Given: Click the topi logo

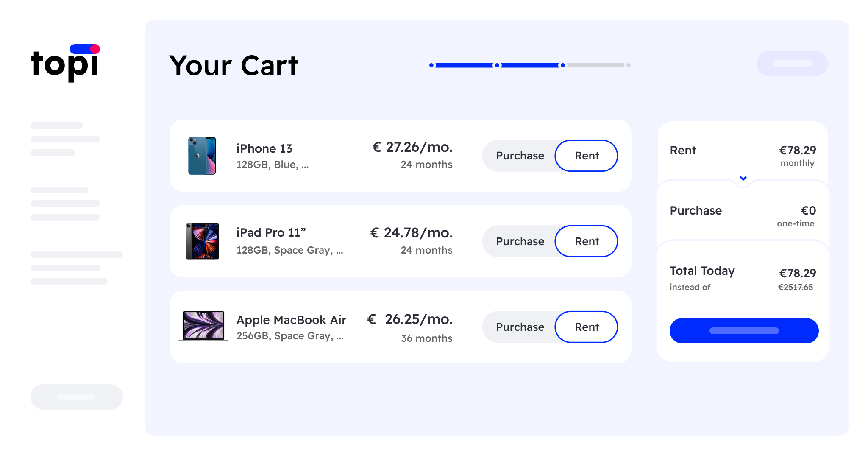Looking at the screenshot, I should [65, 63].
